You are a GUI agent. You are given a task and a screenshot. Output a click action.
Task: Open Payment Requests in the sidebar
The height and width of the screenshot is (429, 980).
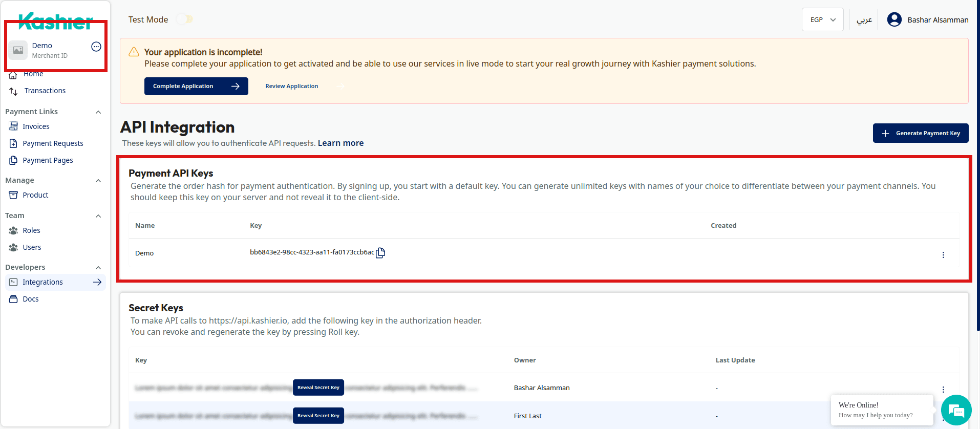(x=53, y=143)
